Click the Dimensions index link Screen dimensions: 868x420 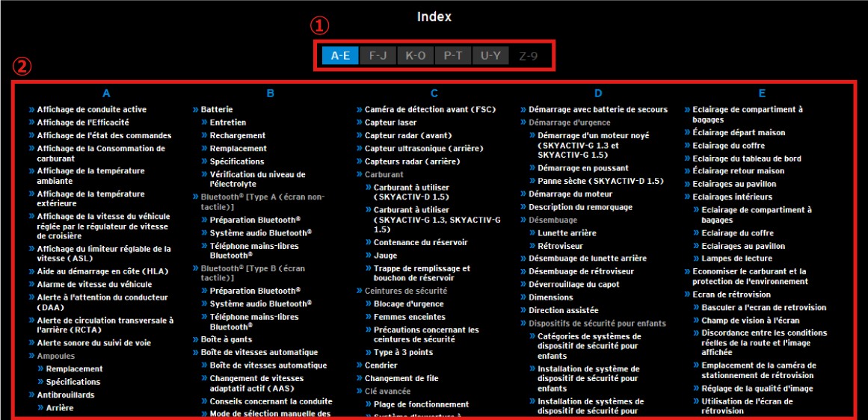pyautogui.click(x=551, y=297)
